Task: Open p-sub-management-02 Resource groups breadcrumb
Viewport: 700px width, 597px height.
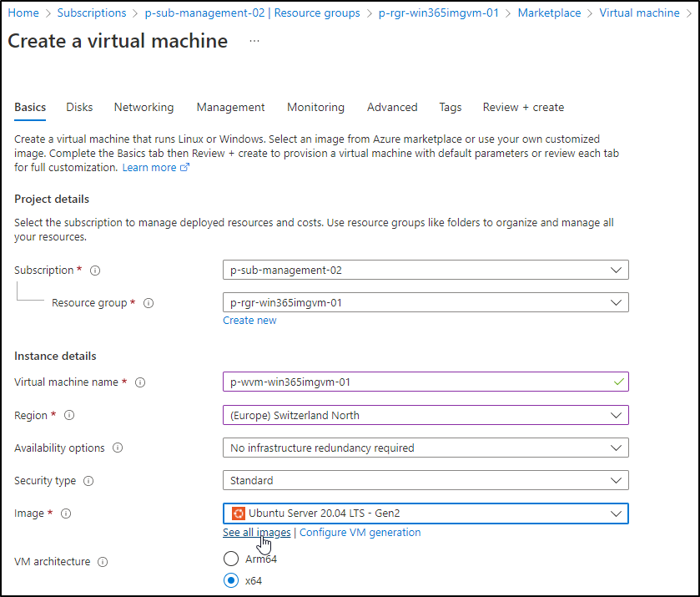Action: point(252,13)
